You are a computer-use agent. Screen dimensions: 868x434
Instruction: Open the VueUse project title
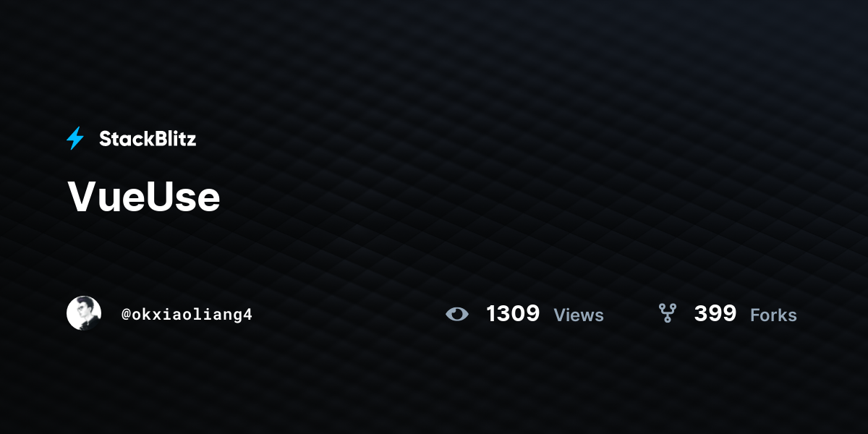[144, 197]
